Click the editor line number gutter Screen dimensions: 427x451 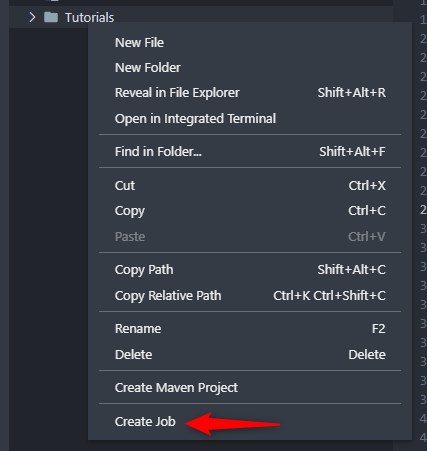coord(422,225)
